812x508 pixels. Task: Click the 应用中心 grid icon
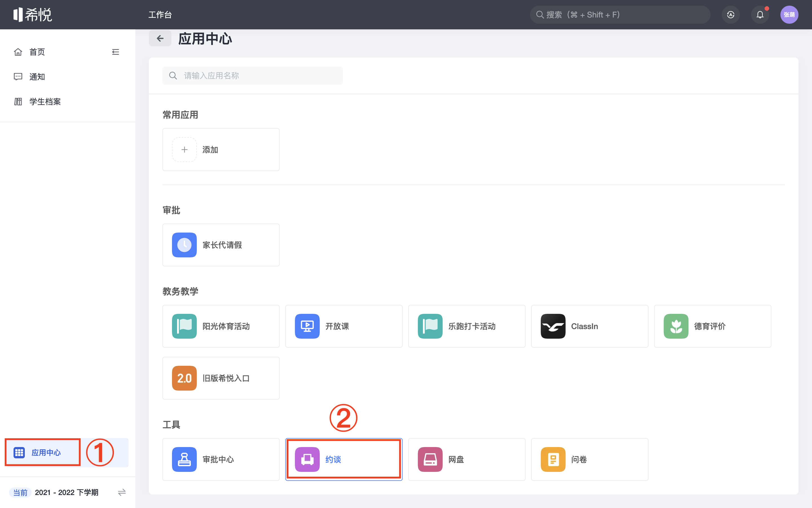(x=19, y=453)
